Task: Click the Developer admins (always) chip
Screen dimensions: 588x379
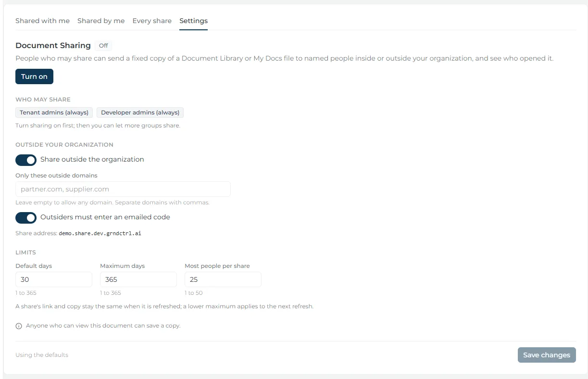Action: click(x=140, y=113)
